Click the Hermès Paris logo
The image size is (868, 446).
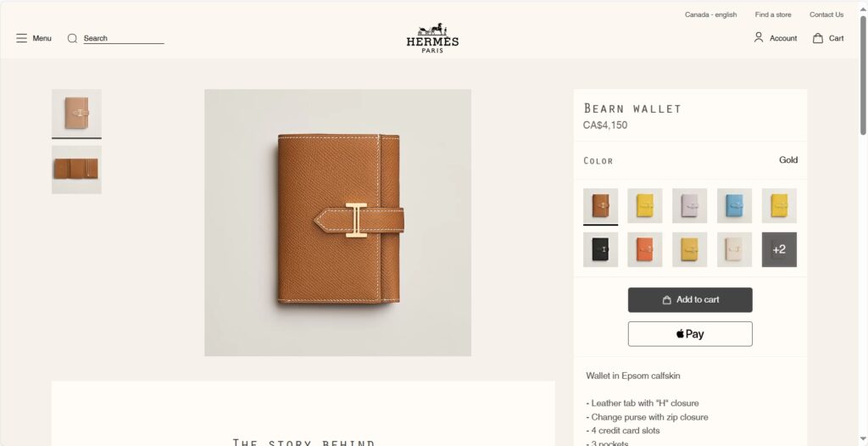[x=432, y=38]
